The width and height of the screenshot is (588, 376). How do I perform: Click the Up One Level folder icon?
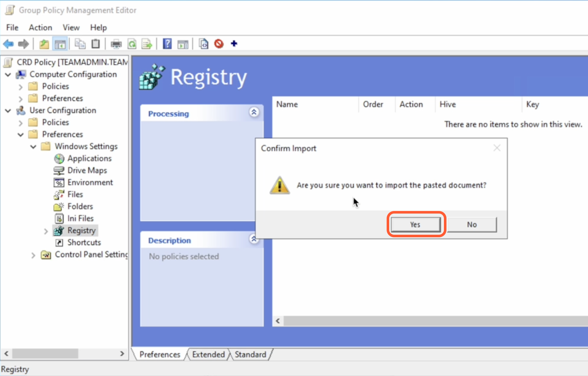tap(44, 44)
